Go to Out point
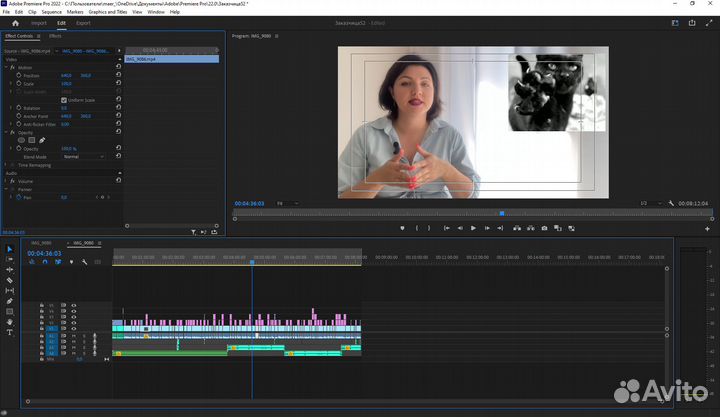 (x=500, y=228)
